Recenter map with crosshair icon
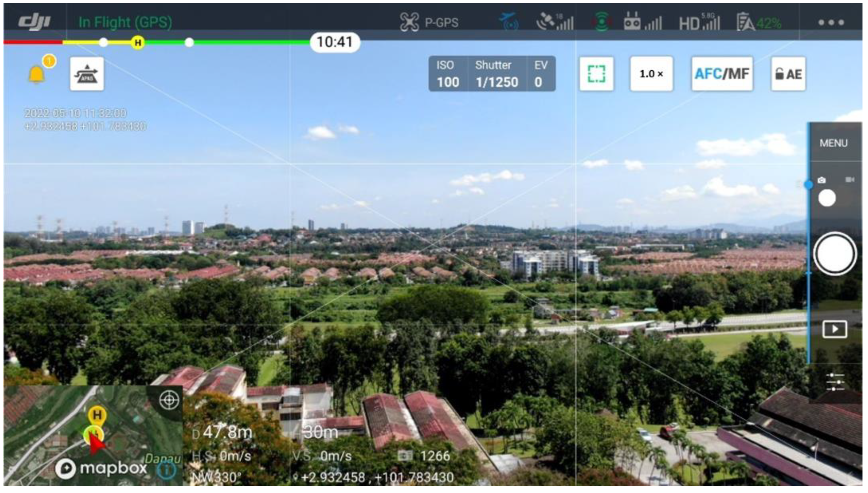Screen dimensions: 868x493 [x=169, y=400]
